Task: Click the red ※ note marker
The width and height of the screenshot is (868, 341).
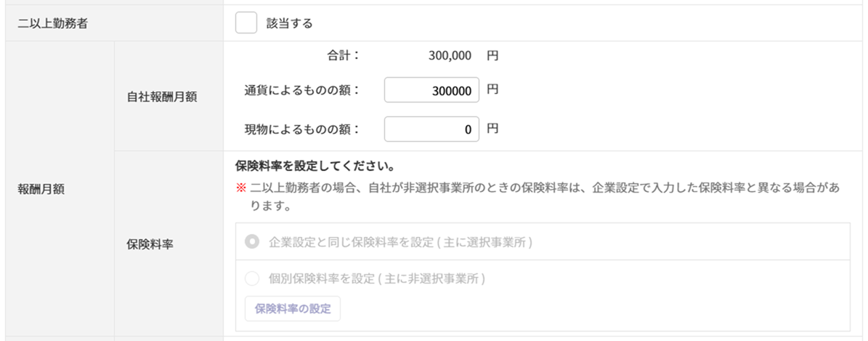Action: tap(241, 188)
